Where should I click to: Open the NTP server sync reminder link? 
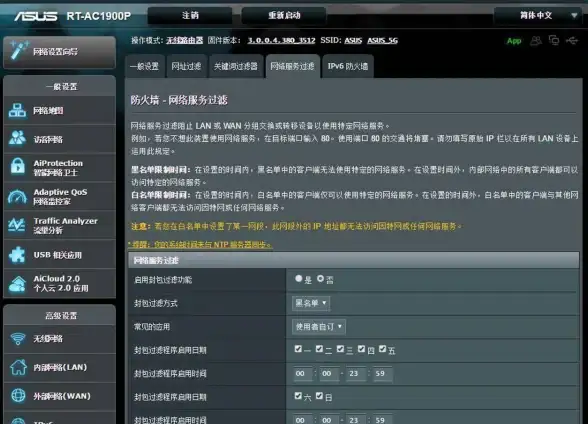[200, 244]
